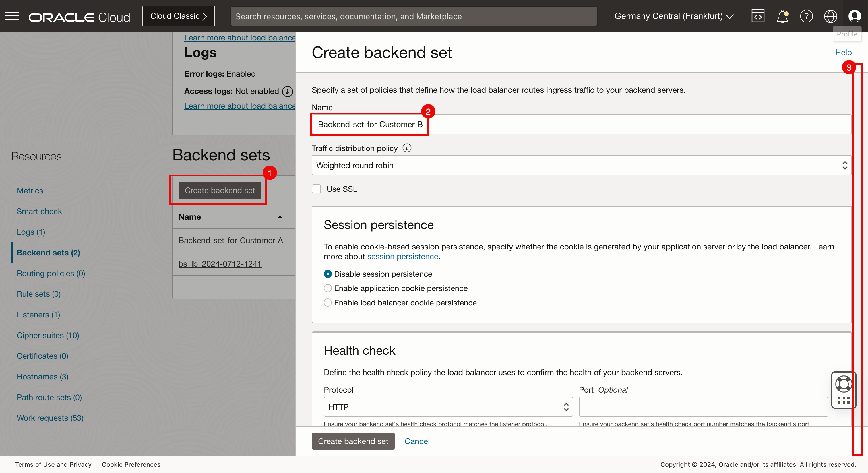
Task: Open Listeners (1) in Resources
Action: point(38,315)
